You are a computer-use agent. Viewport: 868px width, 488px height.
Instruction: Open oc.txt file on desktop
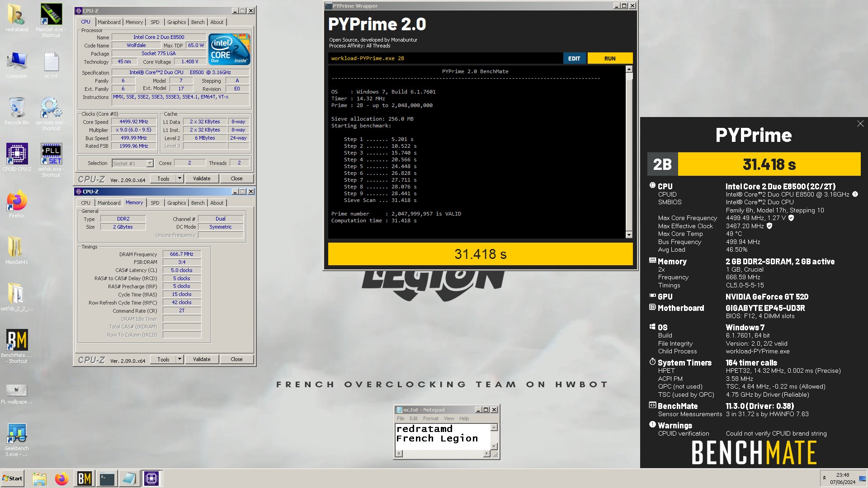point(51,65)
